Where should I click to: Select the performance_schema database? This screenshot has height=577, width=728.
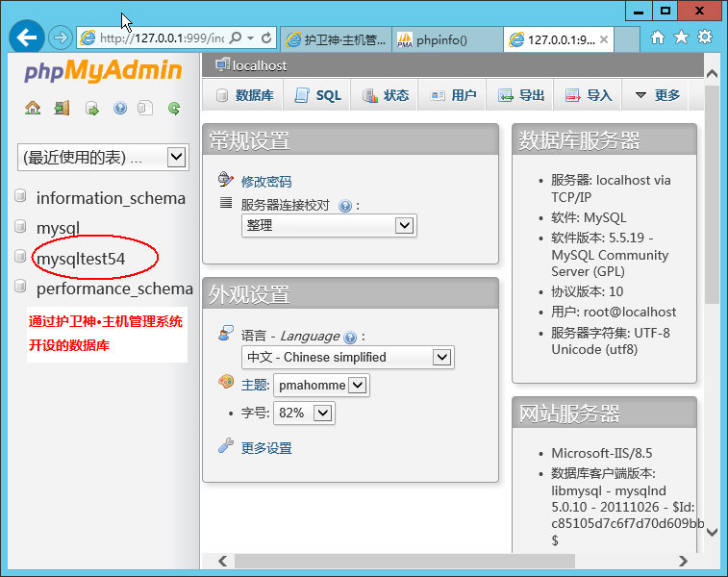[x=114, y=288]
